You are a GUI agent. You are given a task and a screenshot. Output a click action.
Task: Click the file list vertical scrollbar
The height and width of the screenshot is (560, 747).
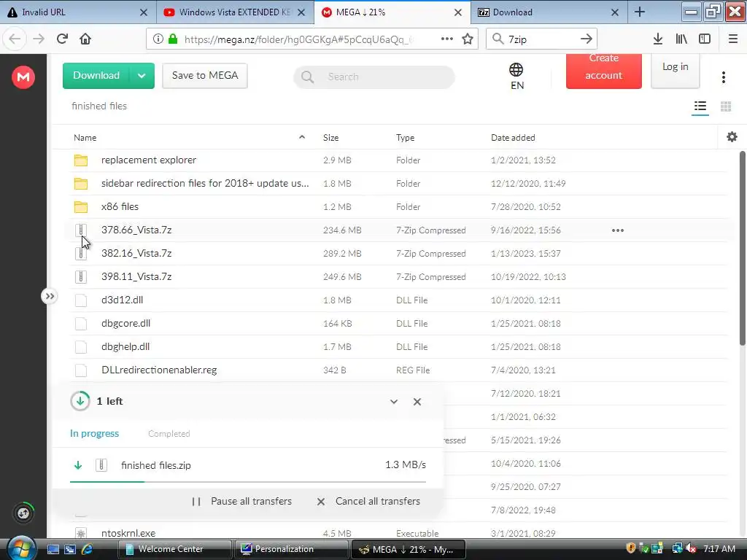coord(742,248)
